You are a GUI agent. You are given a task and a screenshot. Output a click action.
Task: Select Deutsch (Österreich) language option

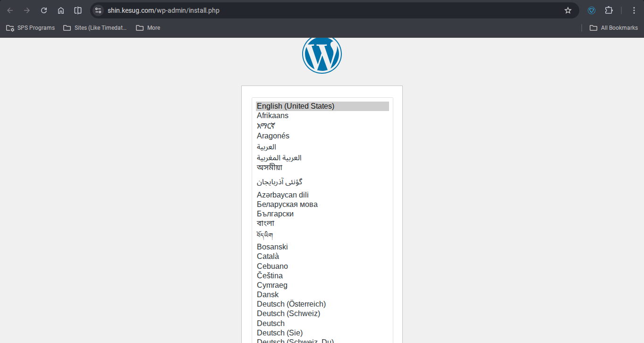tap(291, 304)
